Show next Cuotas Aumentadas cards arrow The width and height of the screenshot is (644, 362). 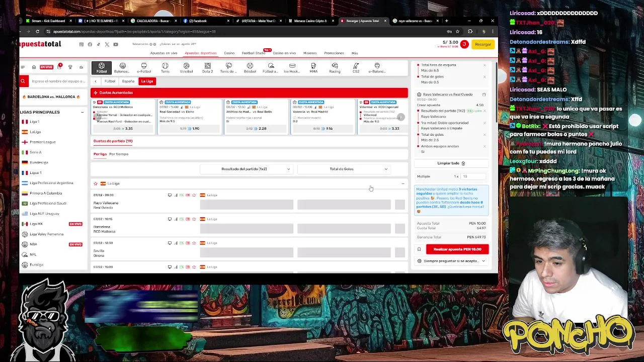(x=401, y=117)
